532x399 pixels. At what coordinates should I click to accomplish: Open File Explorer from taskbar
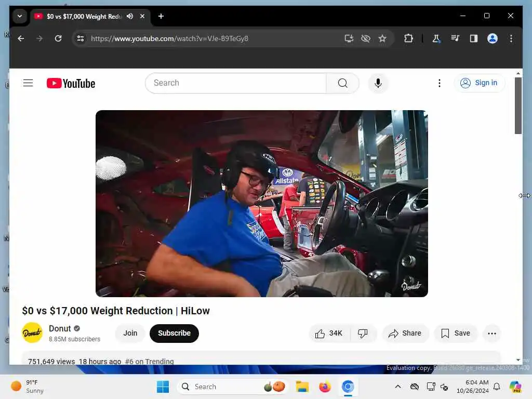(x=302, y=387)
